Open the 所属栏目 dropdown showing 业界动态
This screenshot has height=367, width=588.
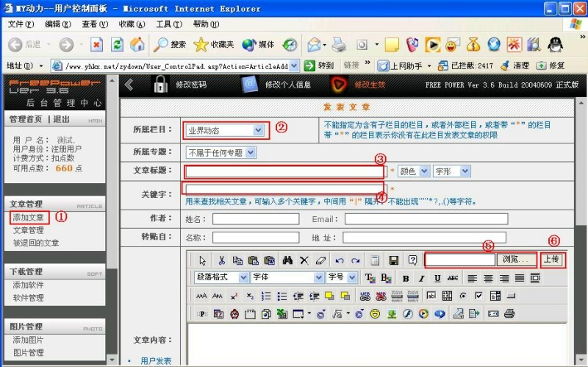[225, 130]
